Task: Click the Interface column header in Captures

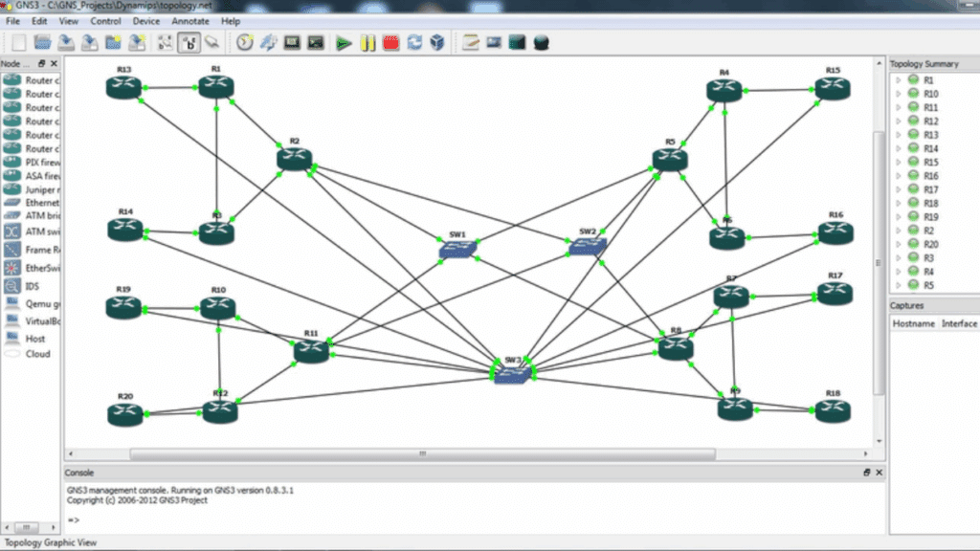Action: click(x=959, y=323)
